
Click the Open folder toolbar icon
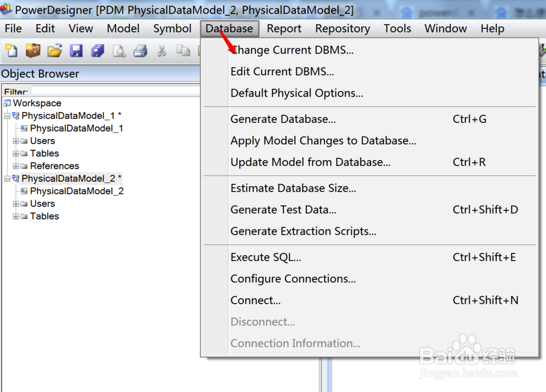pyautogui.click(x=55, y=51)
